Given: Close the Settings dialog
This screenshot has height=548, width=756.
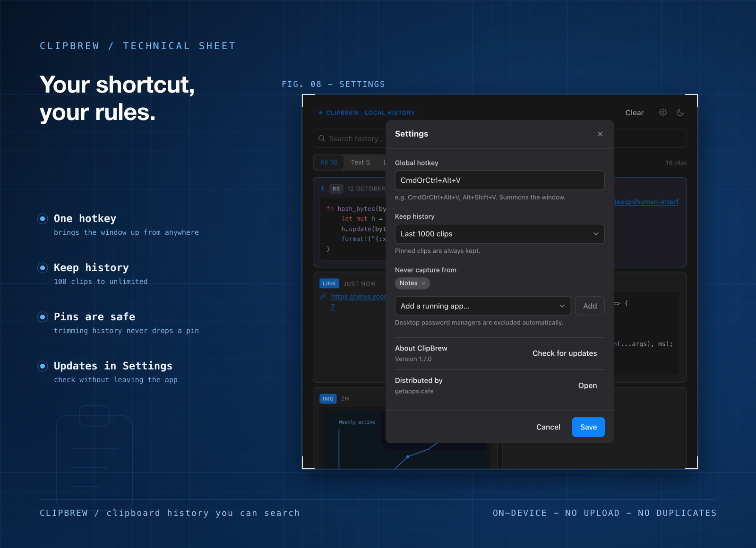Looking at the screenshot, I should pos(600,134).
